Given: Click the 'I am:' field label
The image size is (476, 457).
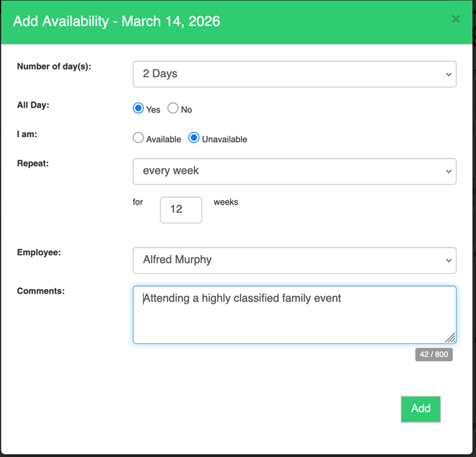Looking at the screenshot, I should pyautogui.click(x=28, y=135).
